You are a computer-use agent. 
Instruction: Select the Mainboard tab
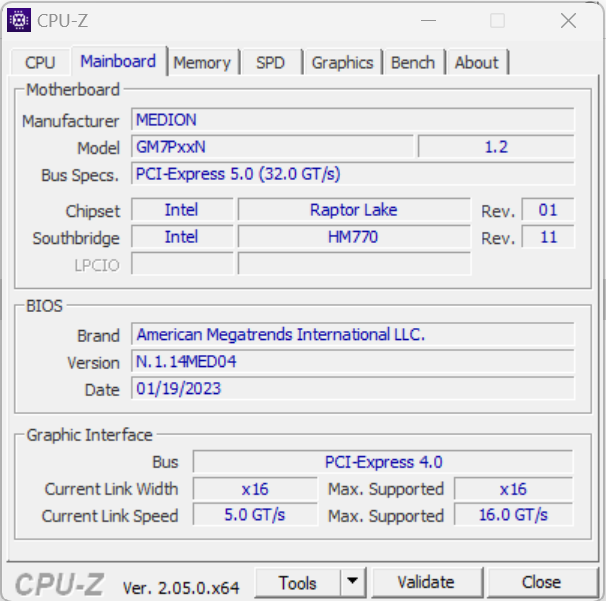[x=118, y=61]
